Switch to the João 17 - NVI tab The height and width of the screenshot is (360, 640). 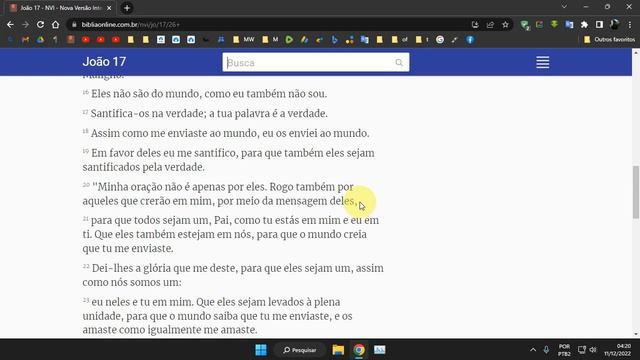click(61, 8)
